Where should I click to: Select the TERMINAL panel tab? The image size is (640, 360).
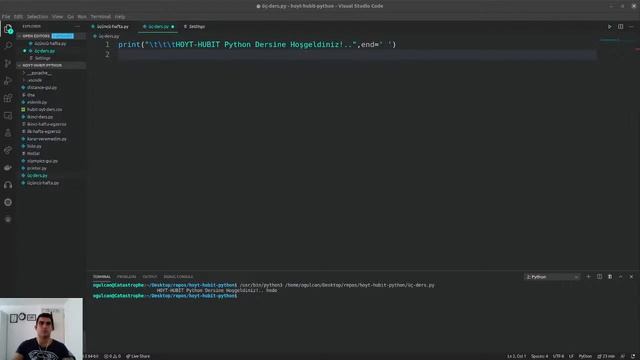102,277
